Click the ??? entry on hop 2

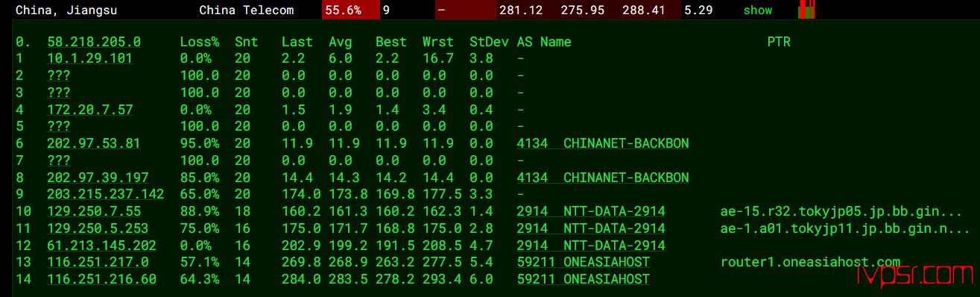pos(59,75)
